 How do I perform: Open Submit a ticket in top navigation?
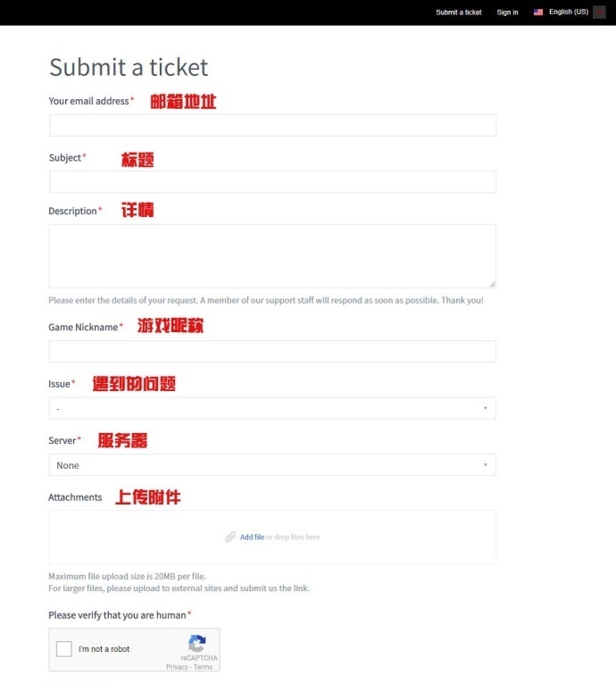459,13
